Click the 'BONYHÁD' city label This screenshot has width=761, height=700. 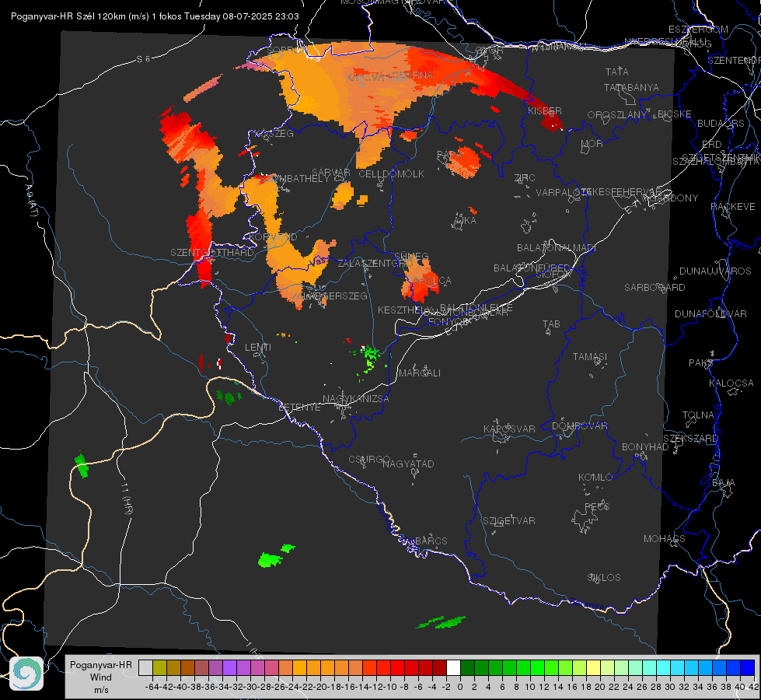645,447
